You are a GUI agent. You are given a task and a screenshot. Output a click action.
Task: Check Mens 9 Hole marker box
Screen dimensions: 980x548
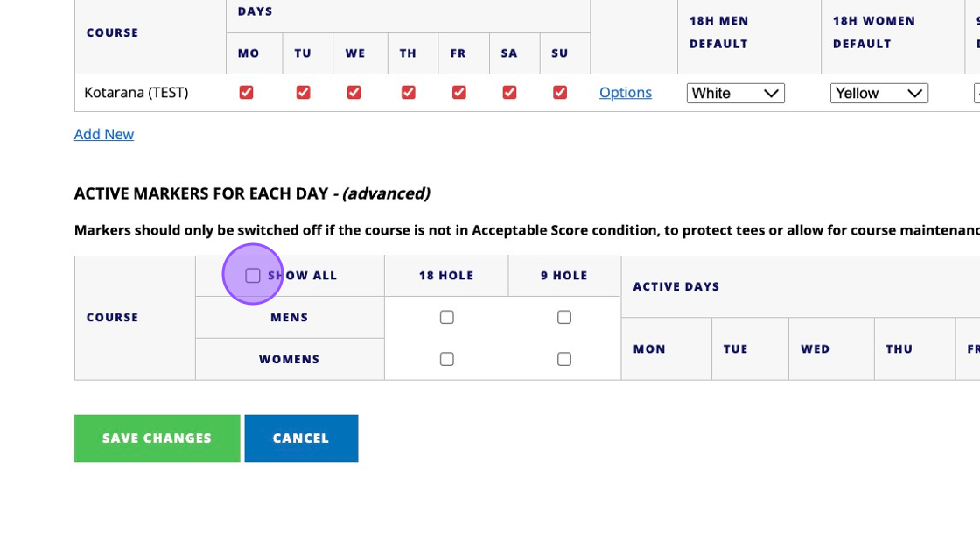point(563,317)
